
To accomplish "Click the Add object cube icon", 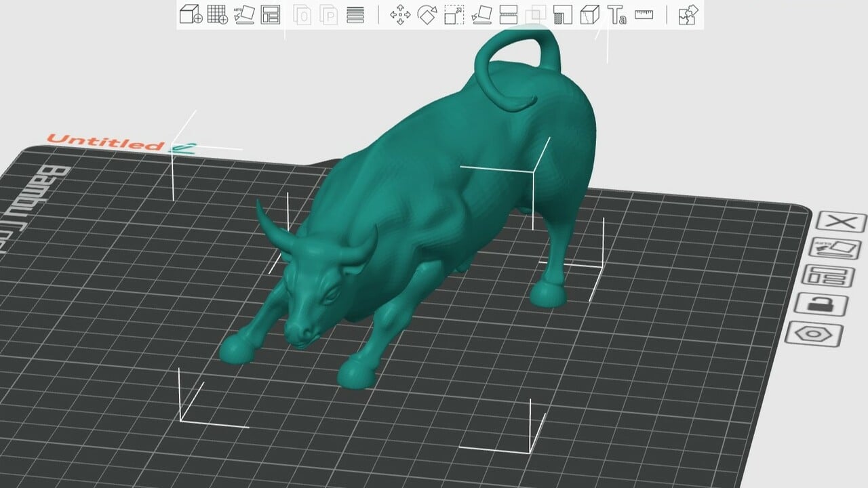I will click(x=191, y=14).
